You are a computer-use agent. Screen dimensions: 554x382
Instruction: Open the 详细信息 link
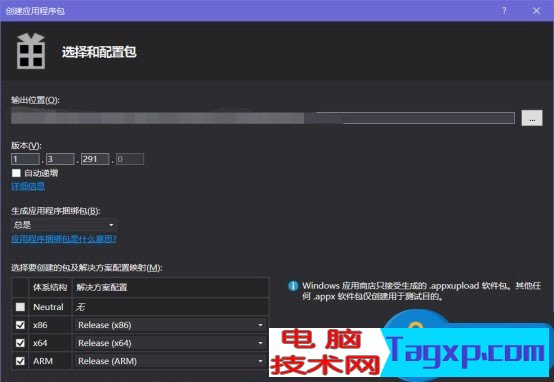[28, 186]
